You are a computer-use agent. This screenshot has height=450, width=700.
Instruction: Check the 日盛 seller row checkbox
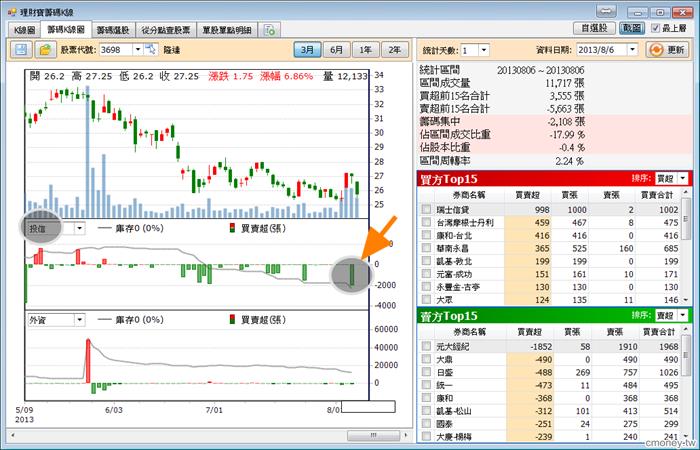click(426, 372)
